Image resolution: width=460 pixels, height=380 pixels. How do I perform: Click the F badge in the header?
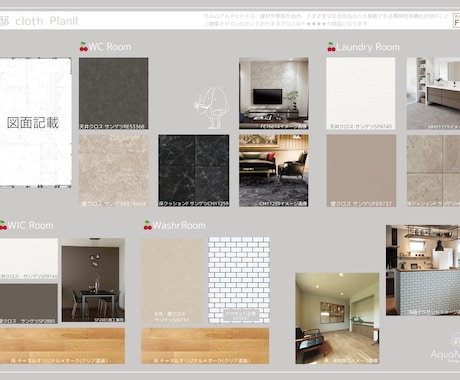click(456, 20)
